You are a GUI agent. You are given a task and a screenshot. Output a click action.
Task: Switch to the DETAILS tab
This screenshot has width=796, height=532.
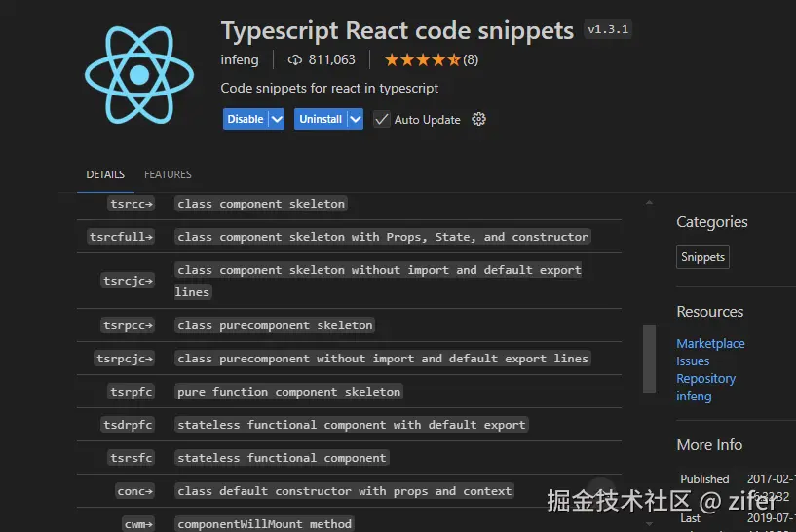point(105,174)
